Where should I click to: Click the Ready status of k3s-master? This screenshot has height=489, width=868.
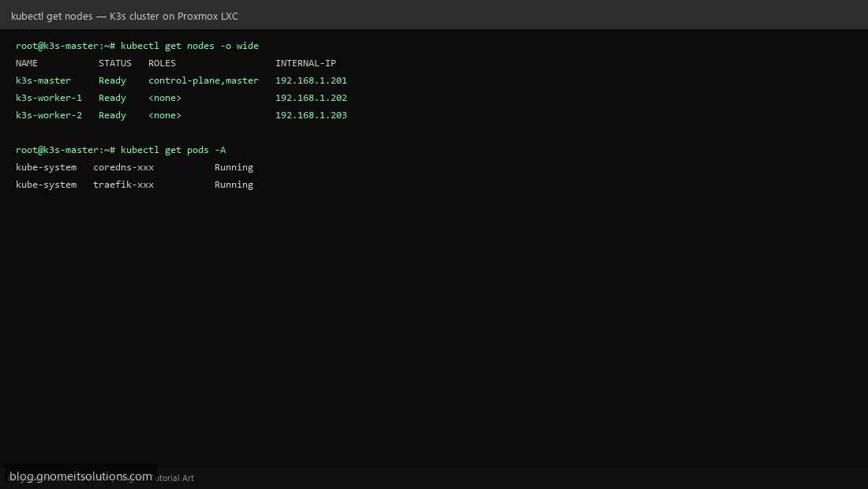click(x=112, y=80)
